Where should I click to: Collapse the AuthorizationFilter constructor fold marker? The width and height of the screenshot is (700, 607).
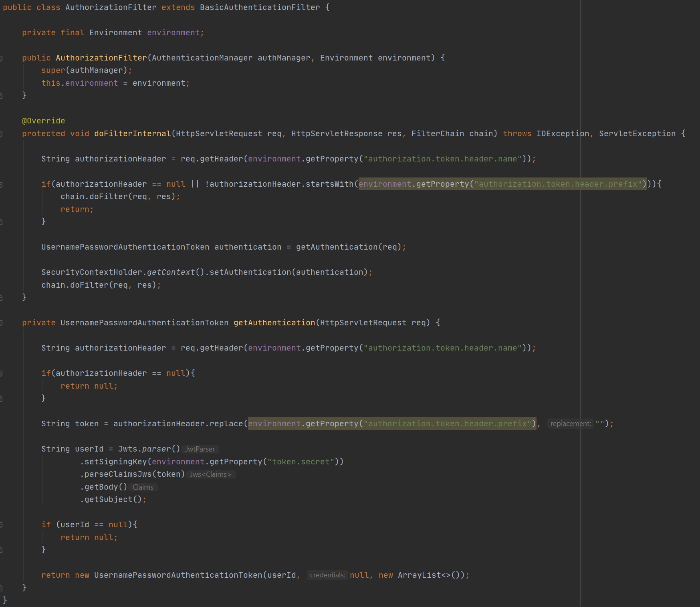(x=1, y=58)
